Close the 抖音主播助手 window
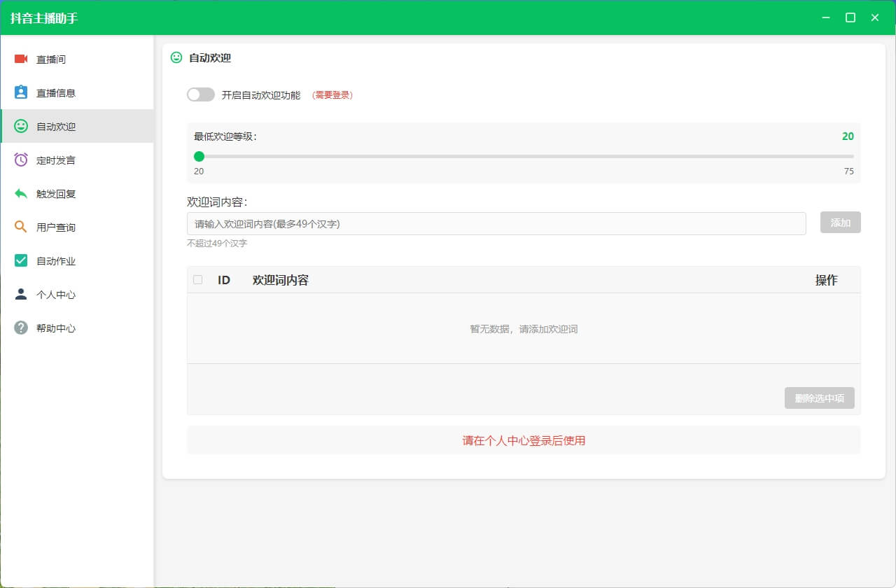This screenshot has width=896, height=588. [875, 17]
